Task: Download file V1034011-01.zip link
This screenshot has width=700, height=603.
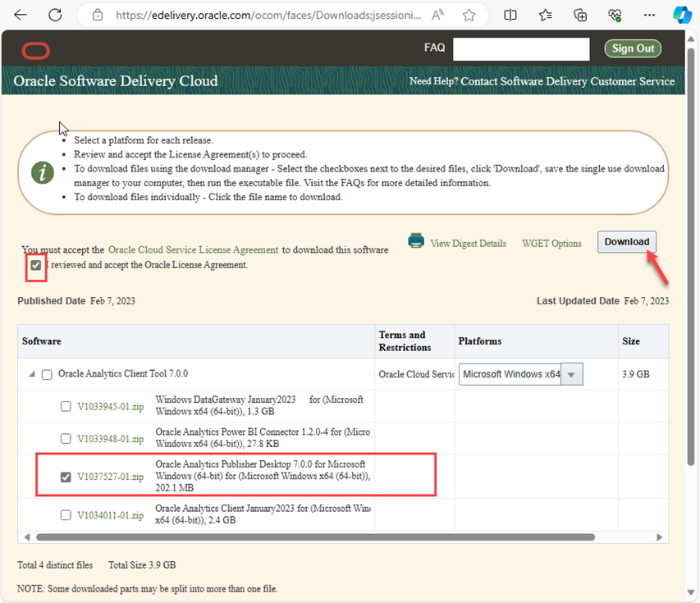Action: tap(110, 515)
